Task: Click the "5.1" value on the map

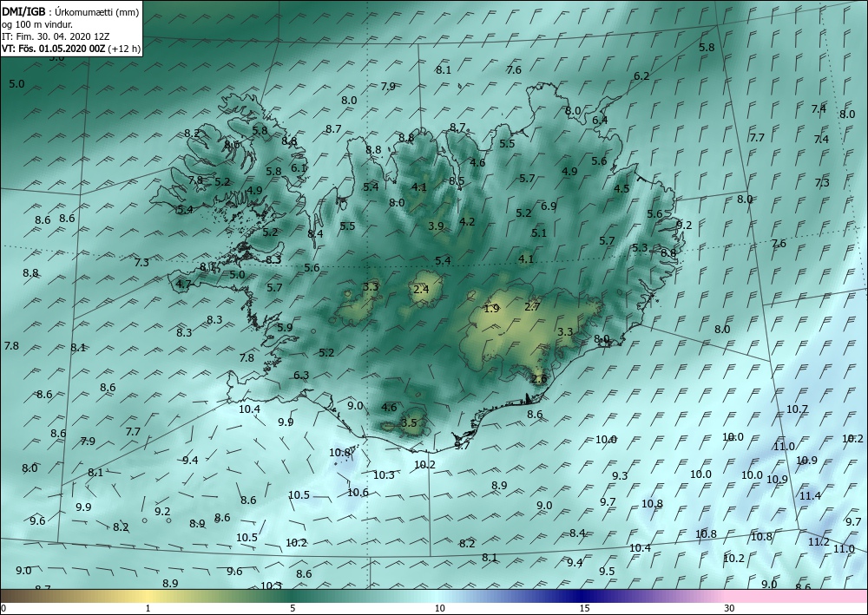Action: [539, 232]
